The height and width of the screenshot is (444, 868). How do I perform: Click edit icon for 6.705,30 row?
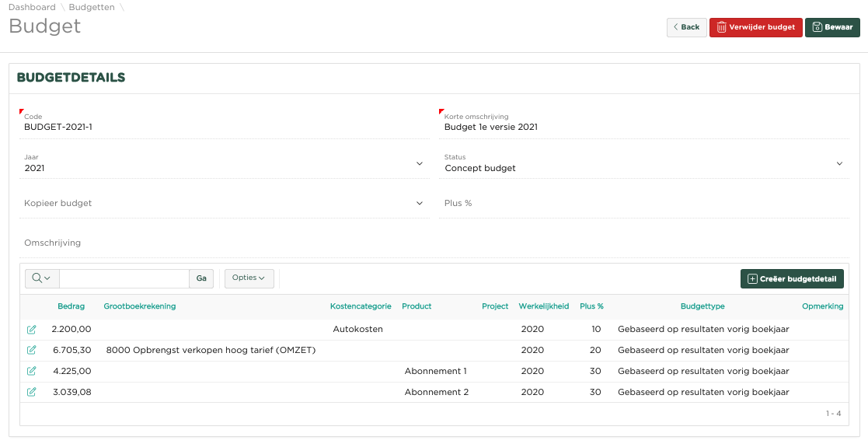[31, 351]
